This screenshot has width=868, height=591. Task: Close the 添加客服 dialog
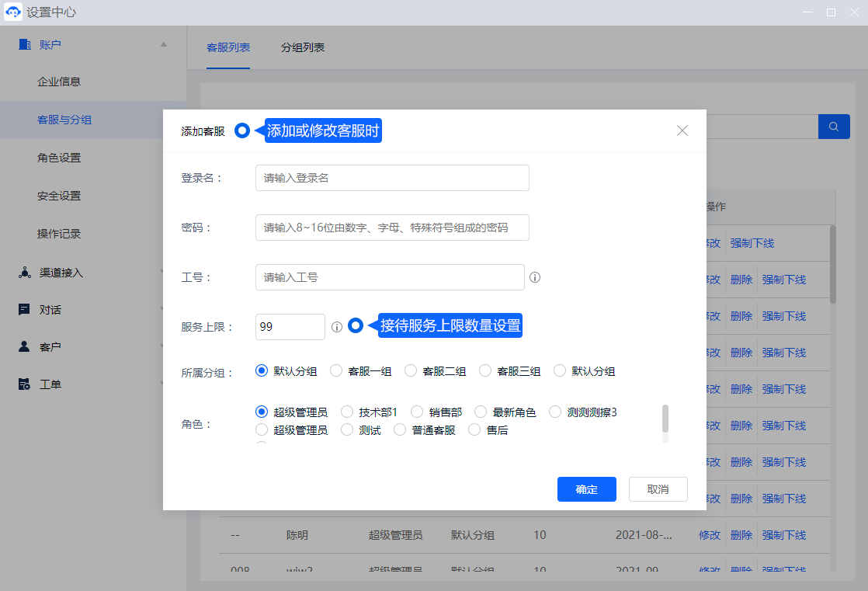[682, 130]
